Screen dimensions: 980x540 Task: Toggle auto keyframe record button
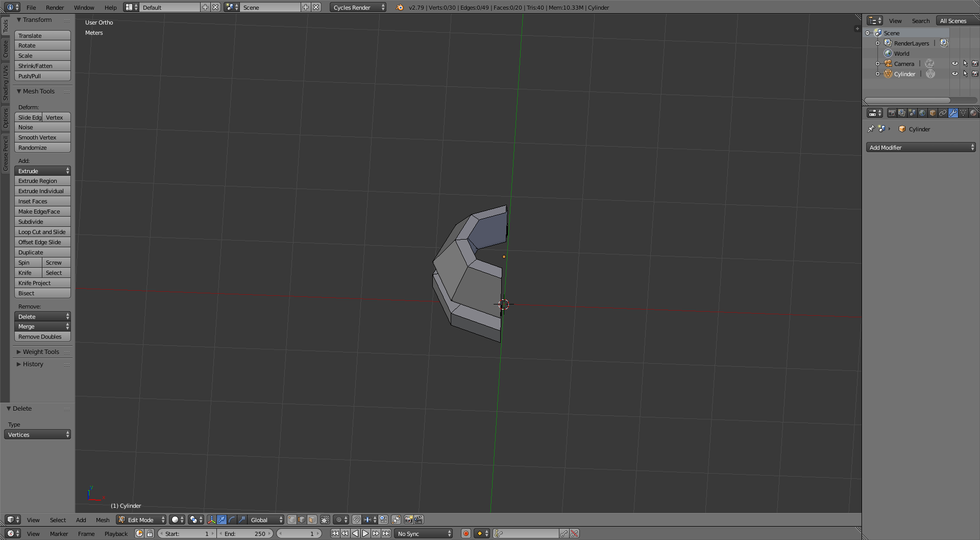click(x=465, y=533)
